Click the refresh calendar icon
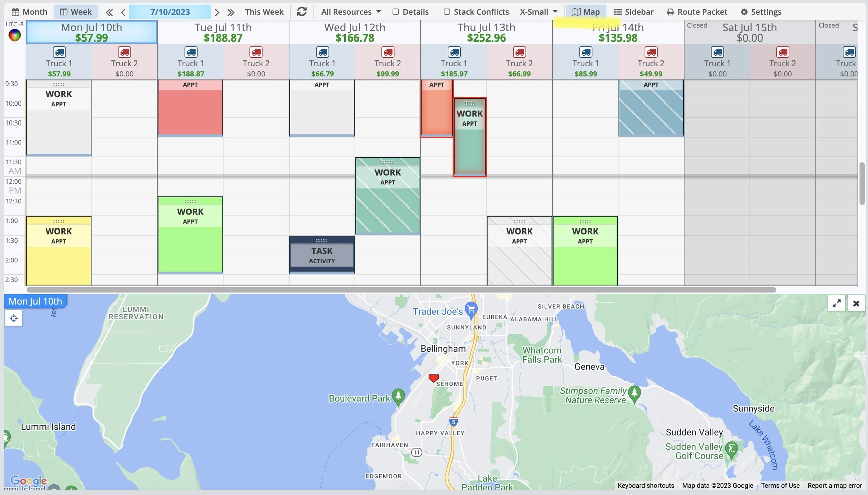This screenshot has height=495, width=868. click(x=302, y=12)
